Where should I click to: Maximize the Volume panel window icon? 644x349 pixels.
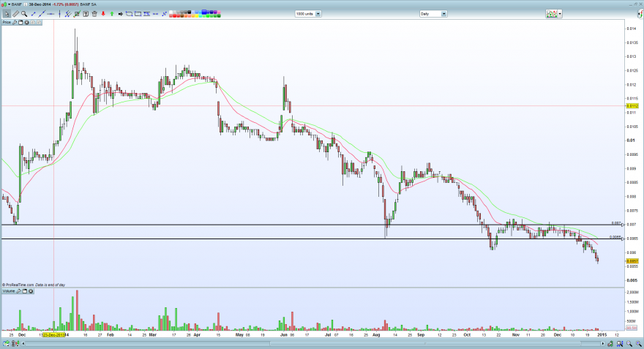(x=25, y=291)
